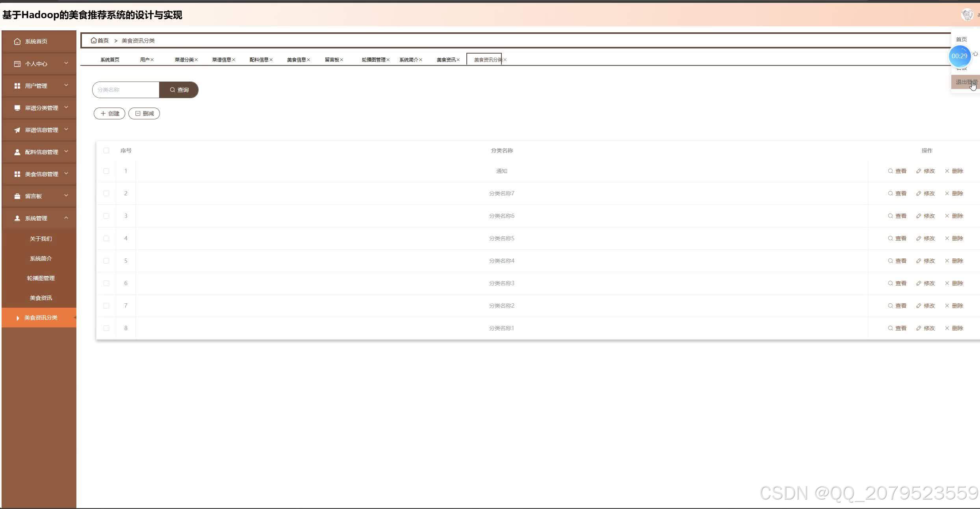Click the breadcrumb 首页 home icon
This screenshot has height=509, width=980.
point(94,40)
